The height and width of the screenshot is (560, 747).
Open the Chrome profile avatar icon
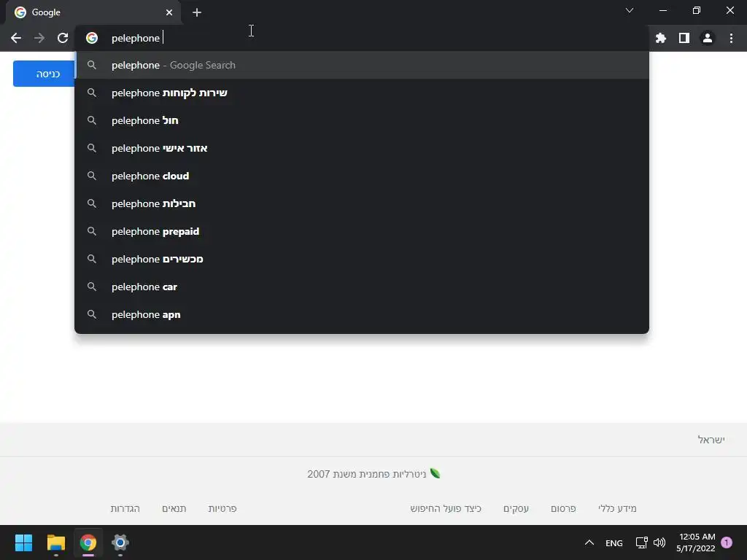pos(708,38)
